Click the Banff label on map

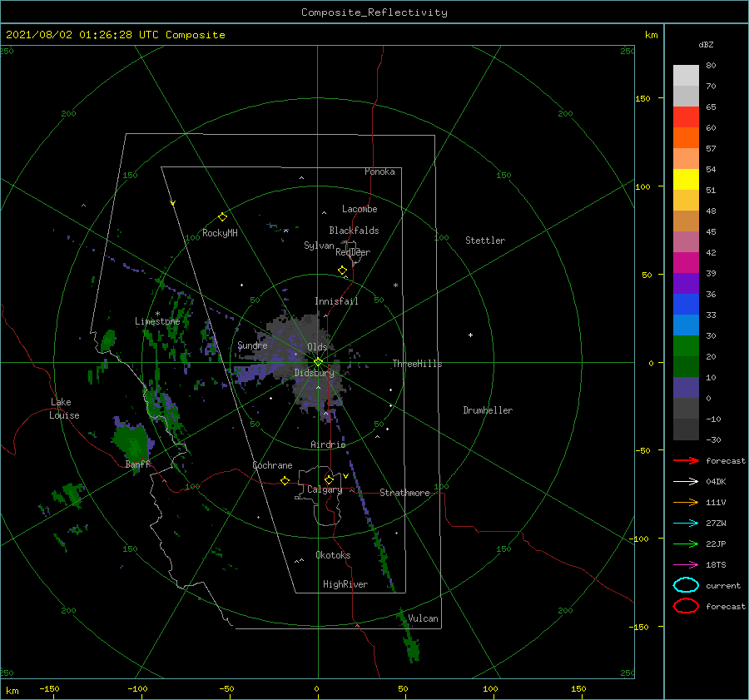[x=137, y=464]
